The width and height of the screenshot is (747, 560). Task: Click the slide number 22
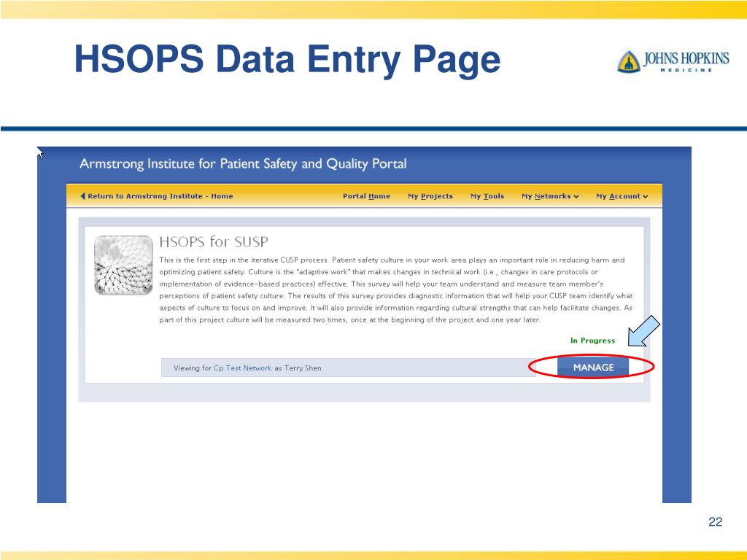pos(715,521)
